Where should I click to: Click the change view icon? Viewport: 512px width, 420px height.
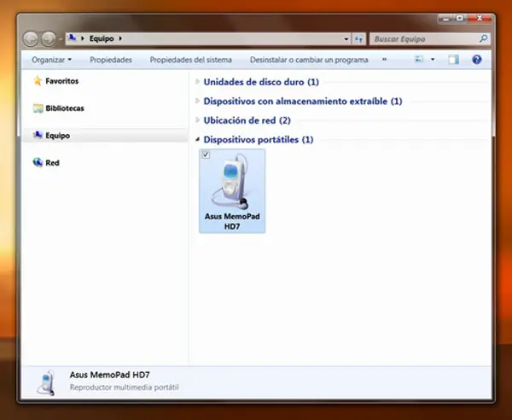click(419, 59)
